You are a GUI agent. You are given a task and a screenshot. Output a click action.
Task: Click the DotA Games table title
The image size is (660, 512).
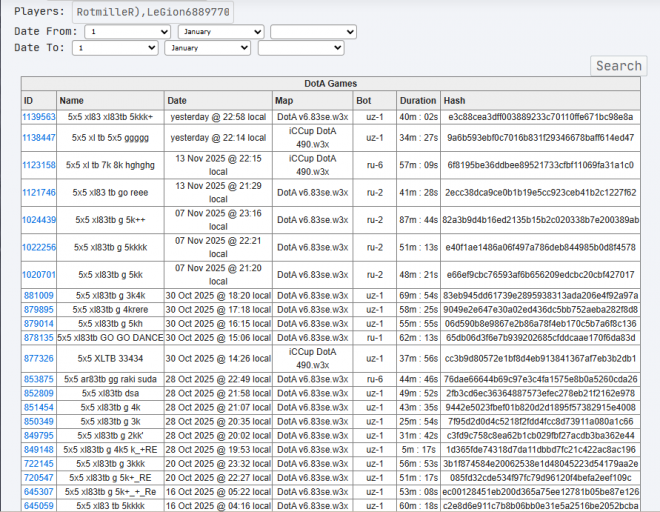pos(331,83)
